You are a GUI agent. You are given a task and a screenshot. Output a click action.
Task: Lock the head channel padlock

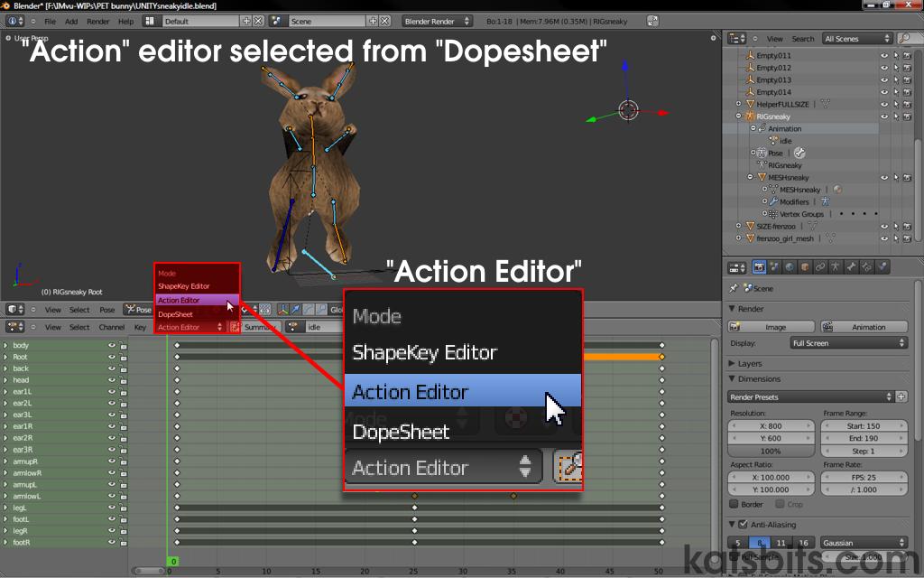[x=123, y=380]
